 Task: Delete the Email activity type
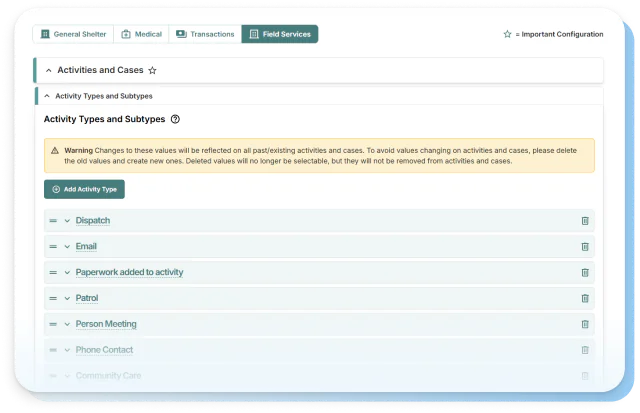click(585, 246)
